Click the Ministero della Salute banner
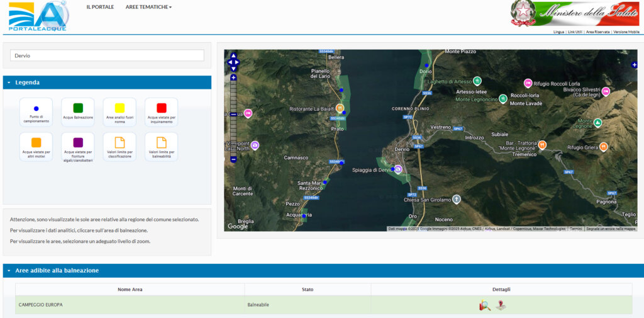Viewport: 644px width, 318px height. coord(575,13)
